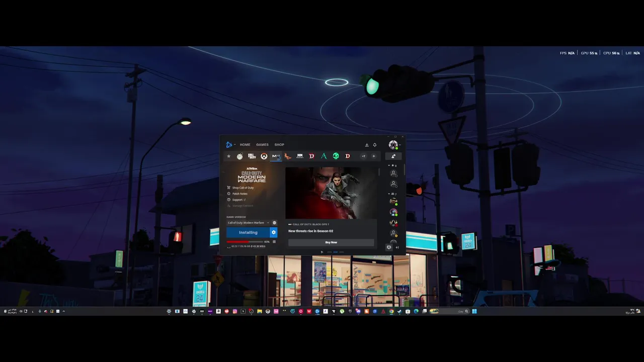Click the blue Installing button
This screenshot has height=362, width=644.
tap(248, 232)
